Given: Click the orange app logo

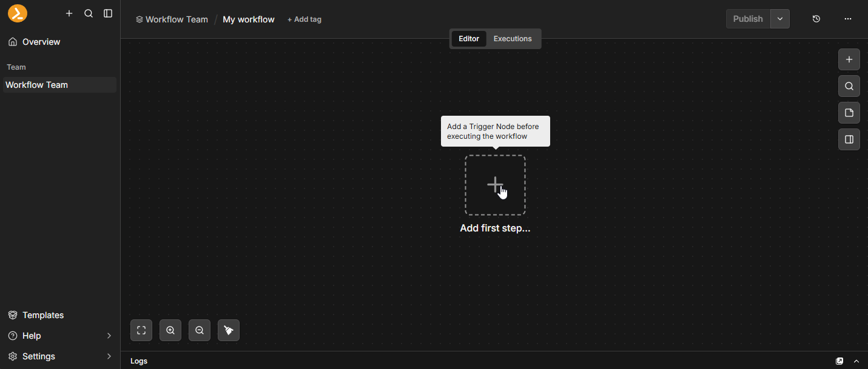Looking at the screenshot, I should [18, 13].
